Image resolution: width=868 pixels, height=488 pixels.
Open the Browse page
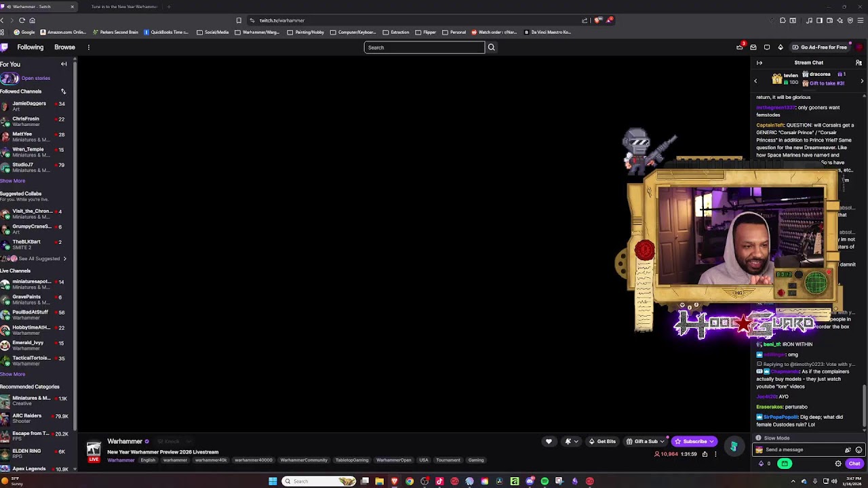pos(64,47)
